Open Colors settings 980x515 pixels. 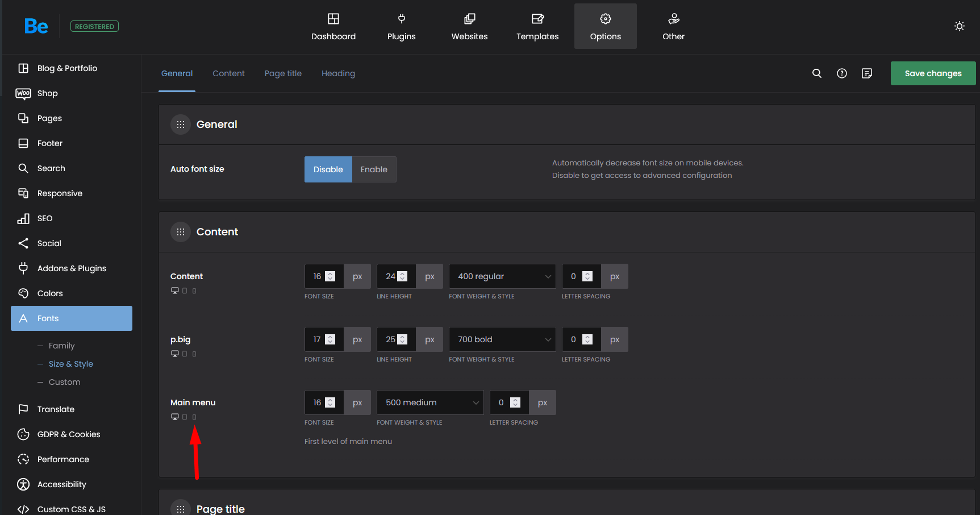[x=72, y=293]
